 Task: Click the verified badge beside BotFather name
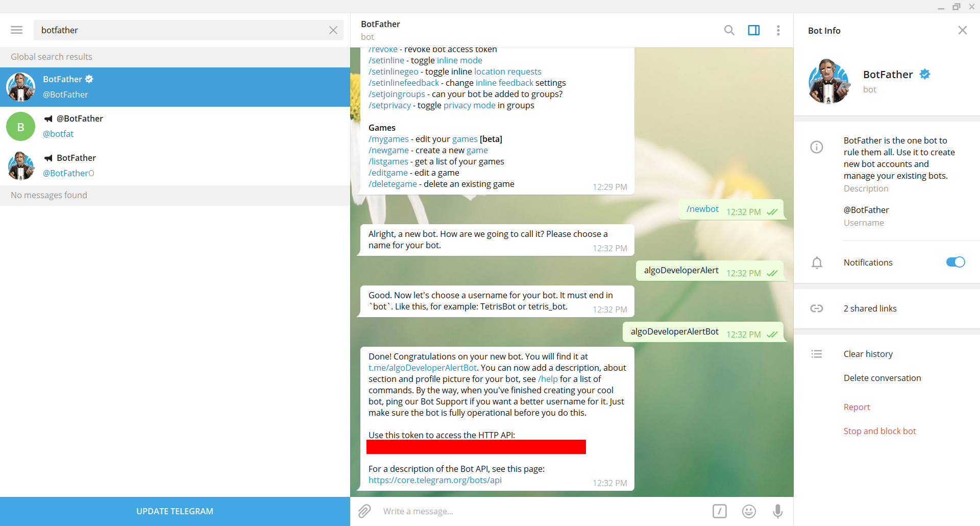tap(925, 74)
